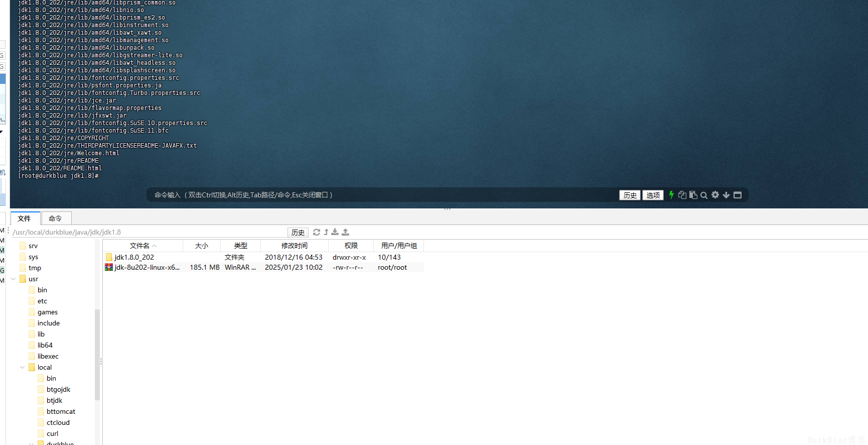Click the window maximize icon in command bar
The height and width of the screenshot is (445, 868).
[x=738, y=195]
